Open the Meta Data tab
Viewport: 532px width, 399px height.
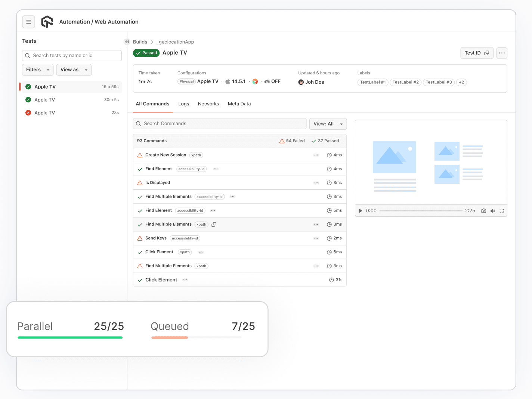tap(239, 103)
